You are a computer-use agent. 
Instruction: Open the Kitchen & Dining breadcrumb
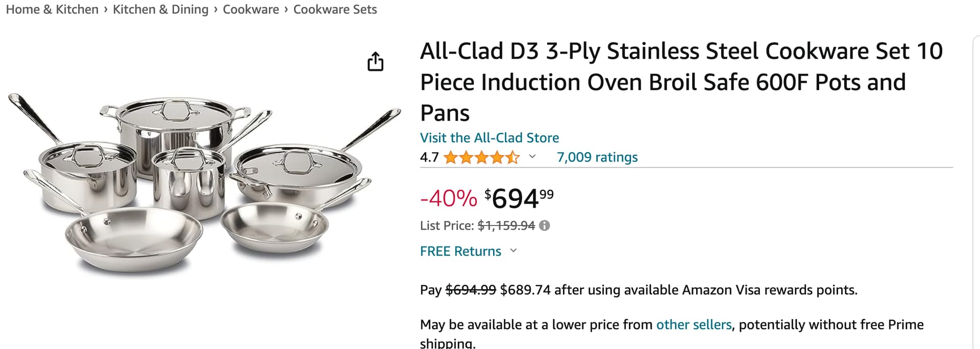(x=160, y=9)
